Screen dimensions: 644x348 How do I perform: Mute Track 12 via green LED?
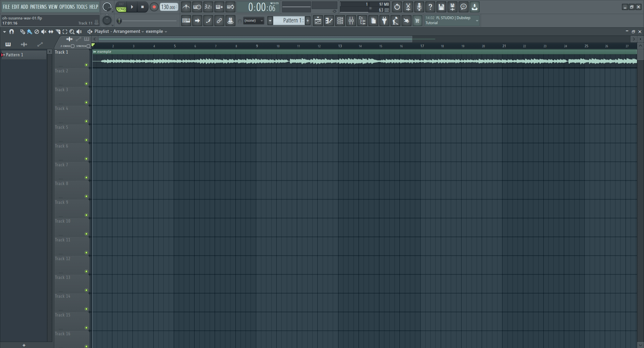(86, 272)
